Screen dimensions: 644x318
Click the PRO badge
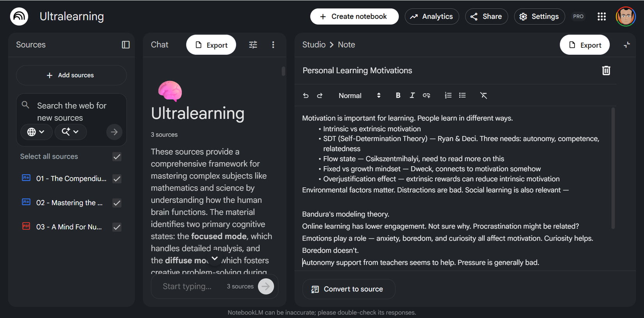[578, 16]
